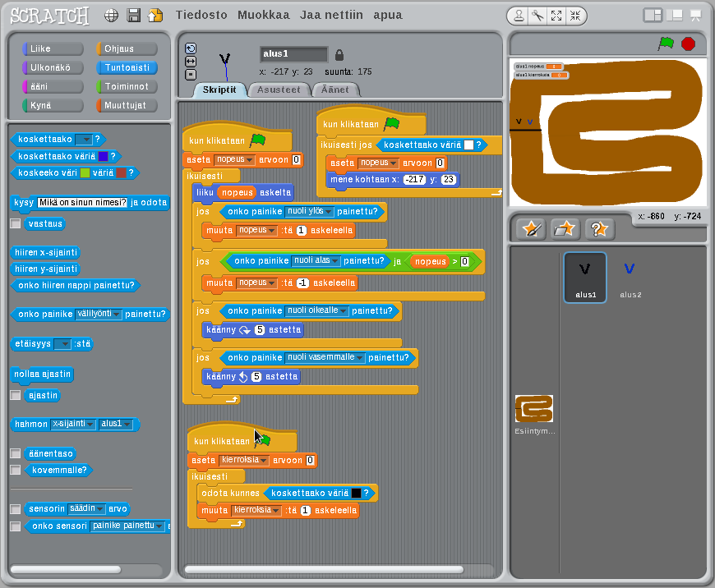Select the alus1 sprite thumbnail
The width and height of the screenshot is (715, 588).
[x=585, y=277]
